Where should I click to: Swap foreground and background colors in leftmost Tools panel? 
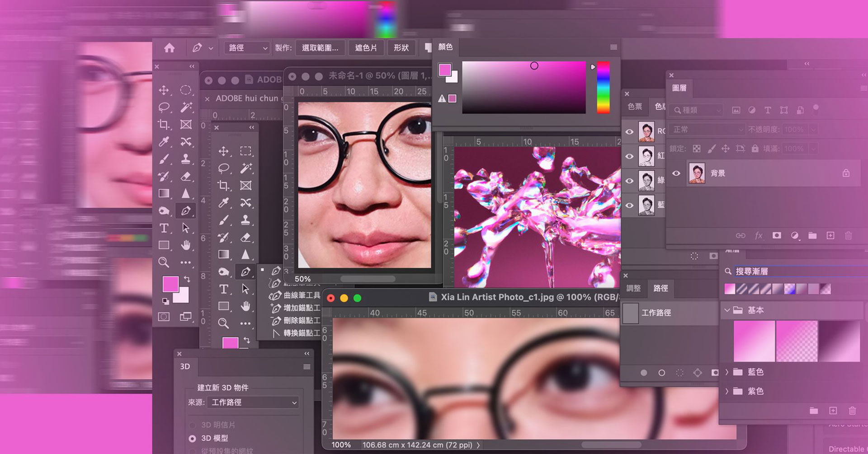pos(187,279)
